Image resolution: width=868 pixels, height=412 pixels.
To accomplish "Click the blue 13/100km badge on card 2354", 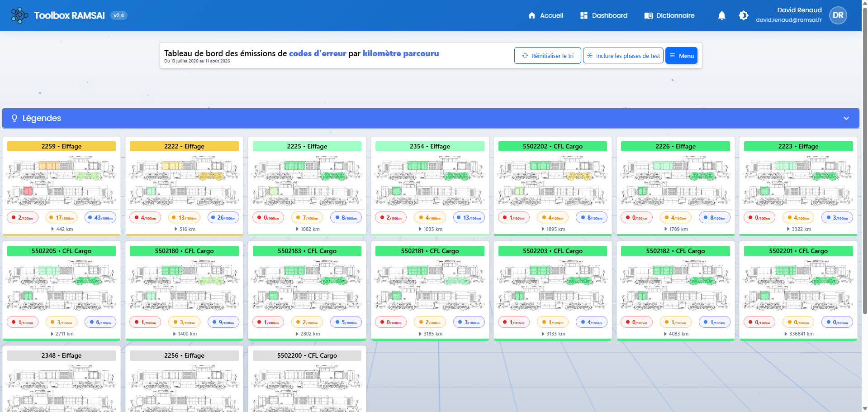I will (469, 218).
